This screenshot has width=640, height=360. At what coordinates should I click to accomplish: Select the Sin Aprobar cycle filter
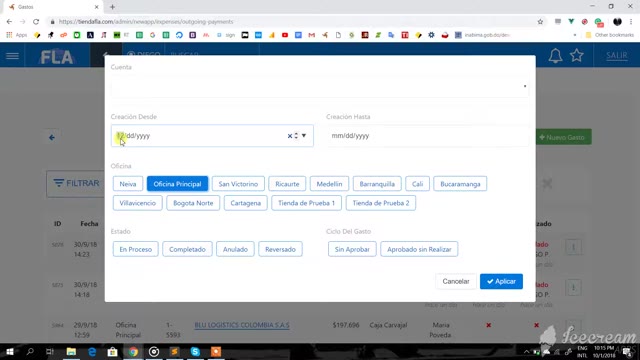[352, 249]
